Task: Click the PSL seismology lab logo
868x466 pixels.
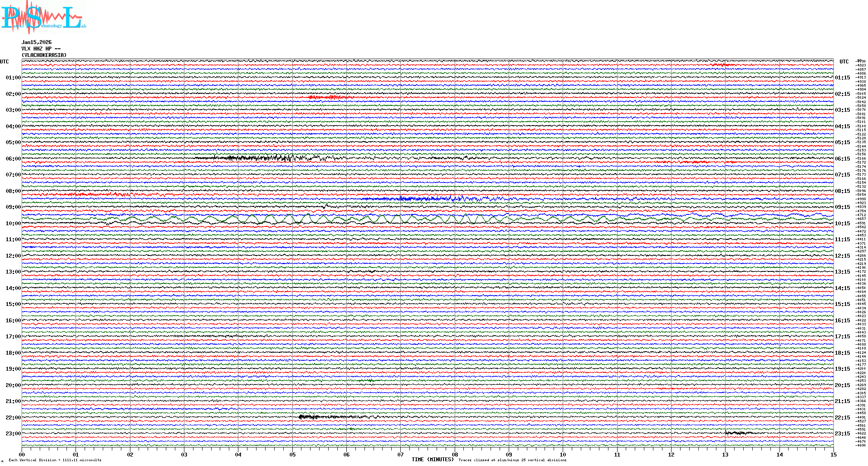Action: tap(43, 17)
